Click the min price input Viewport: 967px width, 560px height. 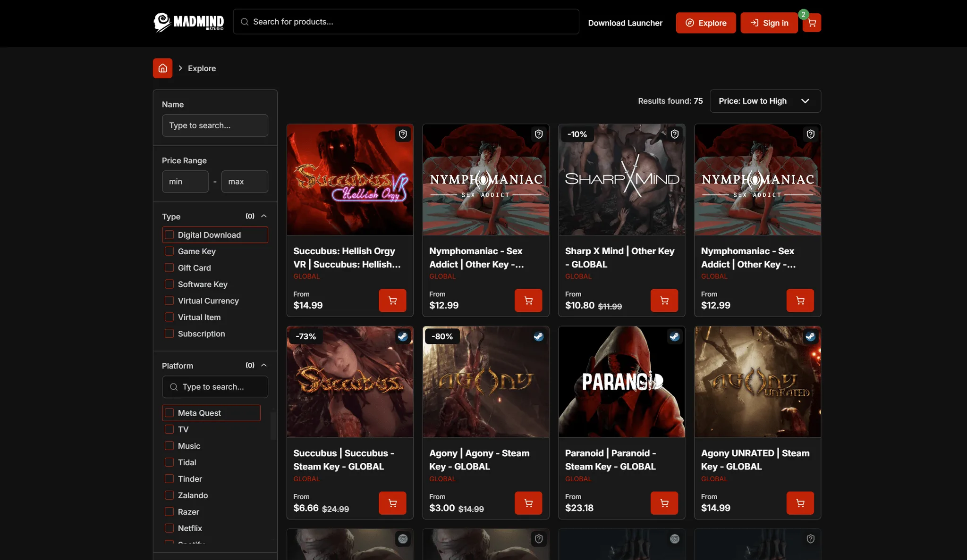[185, 182]
